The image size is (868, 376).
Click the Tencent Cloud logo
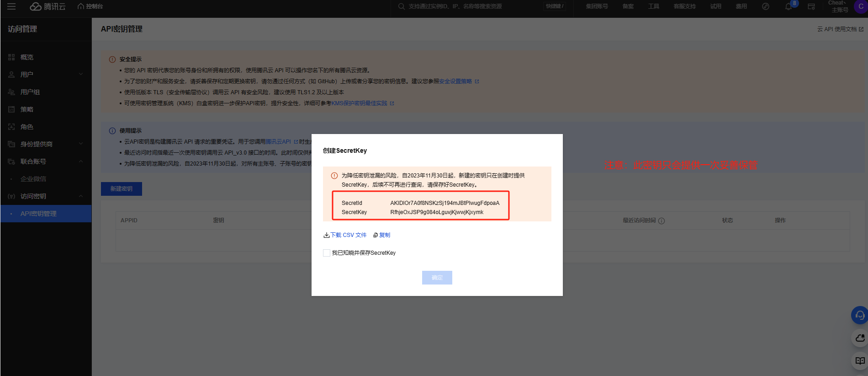point(48,6)
